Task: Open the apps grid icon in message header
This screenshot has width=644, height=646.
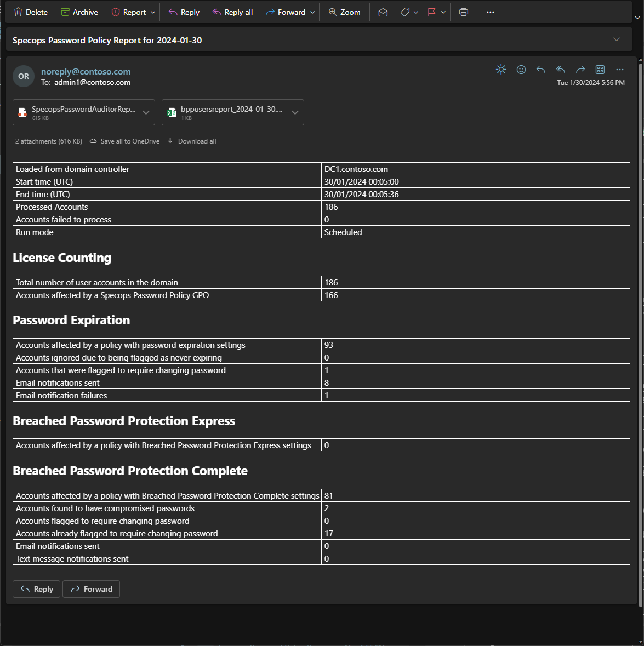Action: coord(600,69)
